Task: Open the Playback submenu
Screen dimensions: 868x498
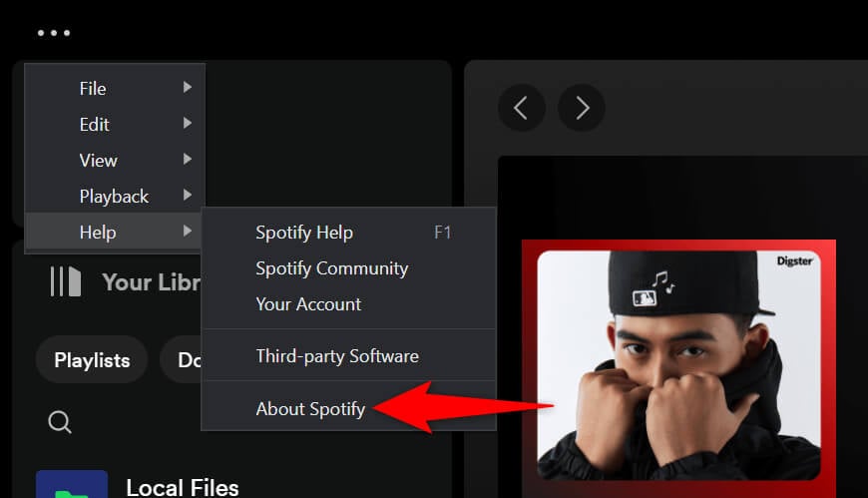Action: click(115, 197)
